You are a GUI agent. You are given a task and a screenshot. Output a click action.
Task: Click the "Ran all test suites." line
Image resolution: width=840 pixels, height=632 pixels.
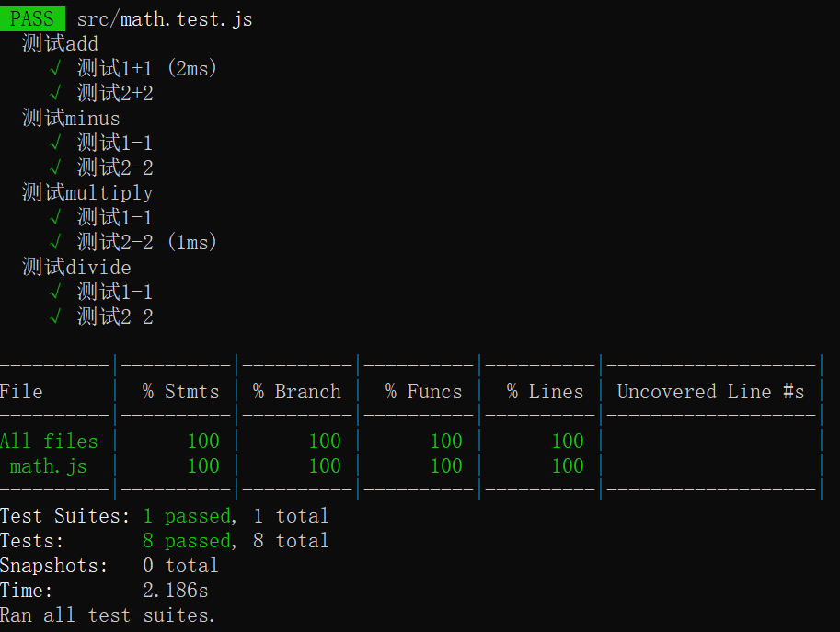pyautogui.click(x=108, y=615)
